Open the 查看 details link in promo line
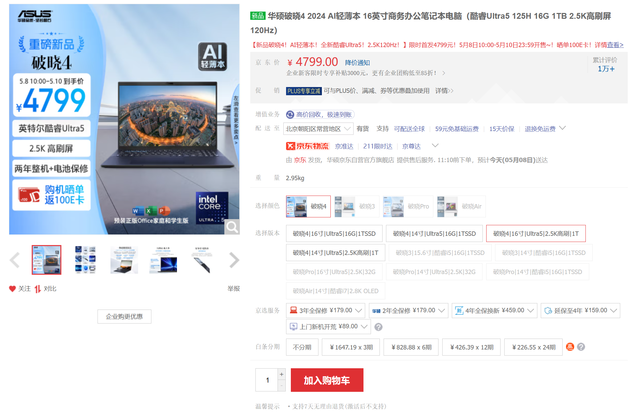 [x=615, y=45]
